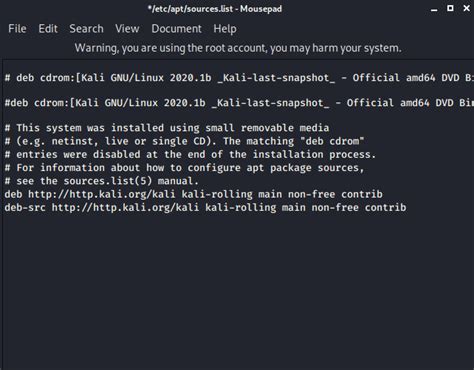Image resolution: width=474 pixels, height=370 pixels.
Task: Open the View menu
Action: [127, 29]
